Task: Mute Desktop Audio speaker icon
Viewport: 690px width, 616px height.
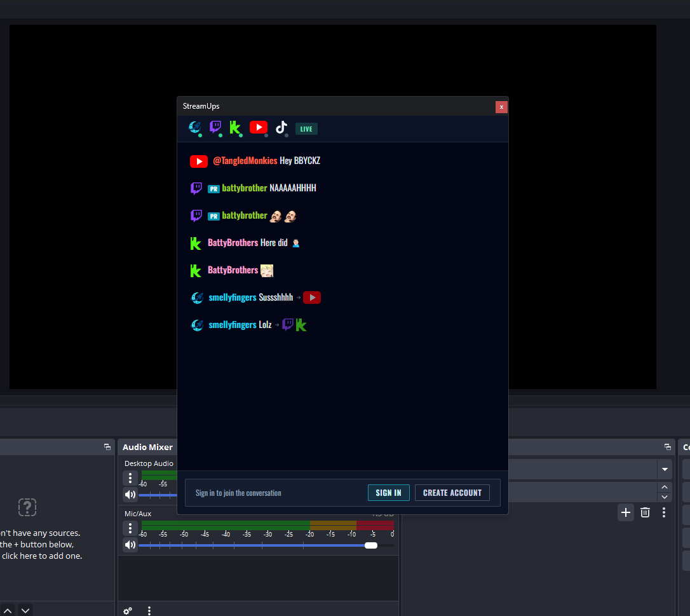Action: click(130, 495)
